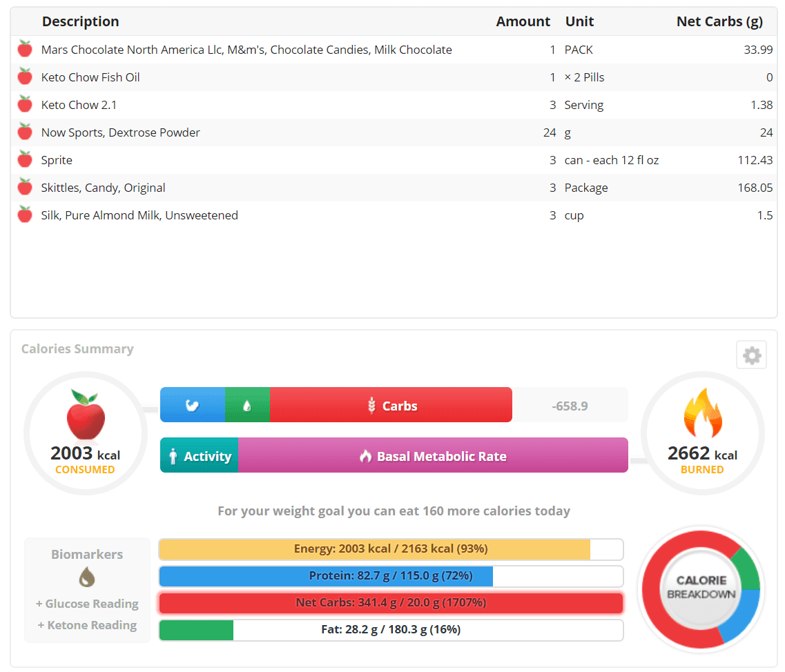785x672 pixels.
Task: Click the teal Activity bar segment
Action: click(200, 455)
